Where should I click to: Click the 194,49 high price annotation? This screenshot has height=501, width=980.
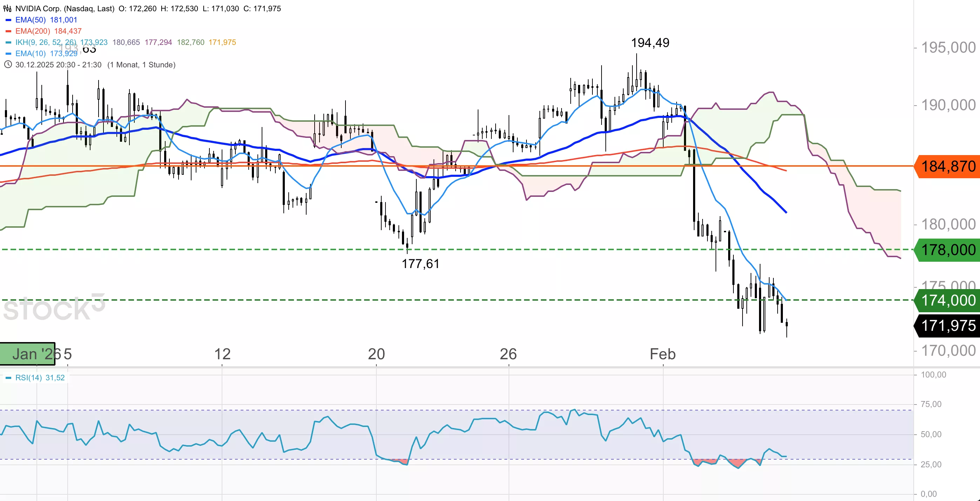(x=650, y=42)
